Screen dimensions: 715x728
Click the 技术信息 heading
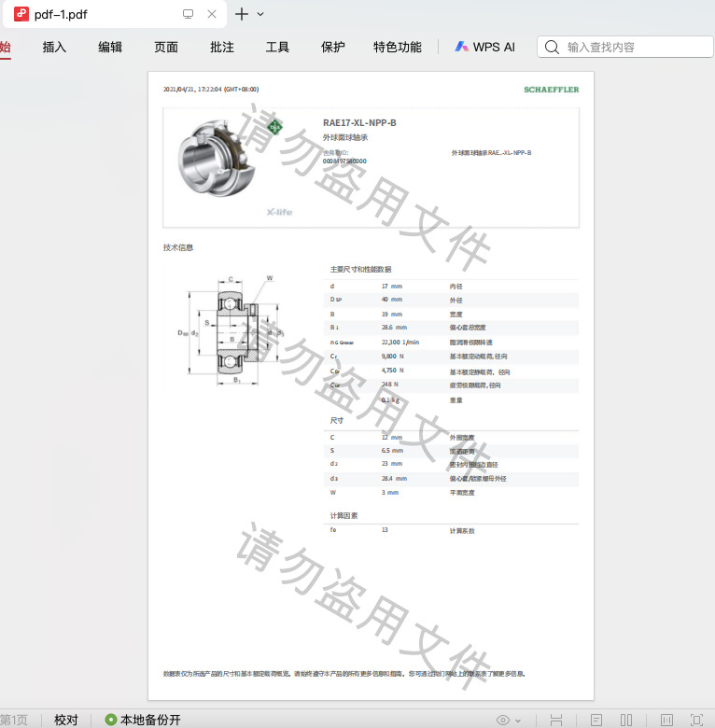click(x=178, y=247)
